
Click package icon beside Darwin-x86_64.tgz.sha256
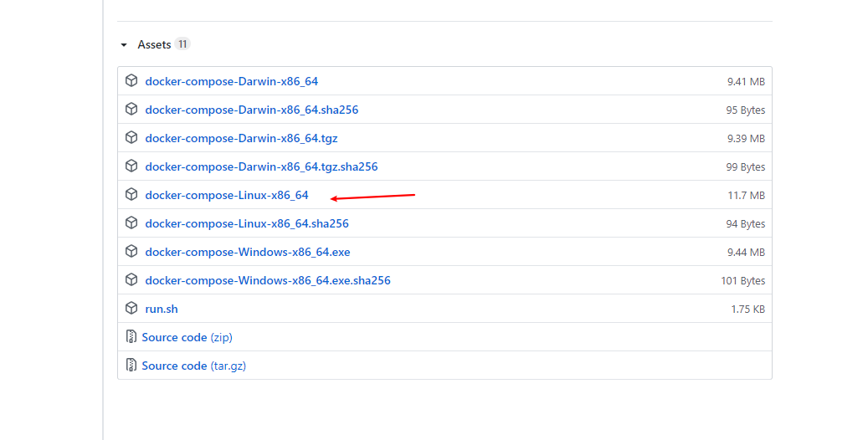[x=131, y=166]
